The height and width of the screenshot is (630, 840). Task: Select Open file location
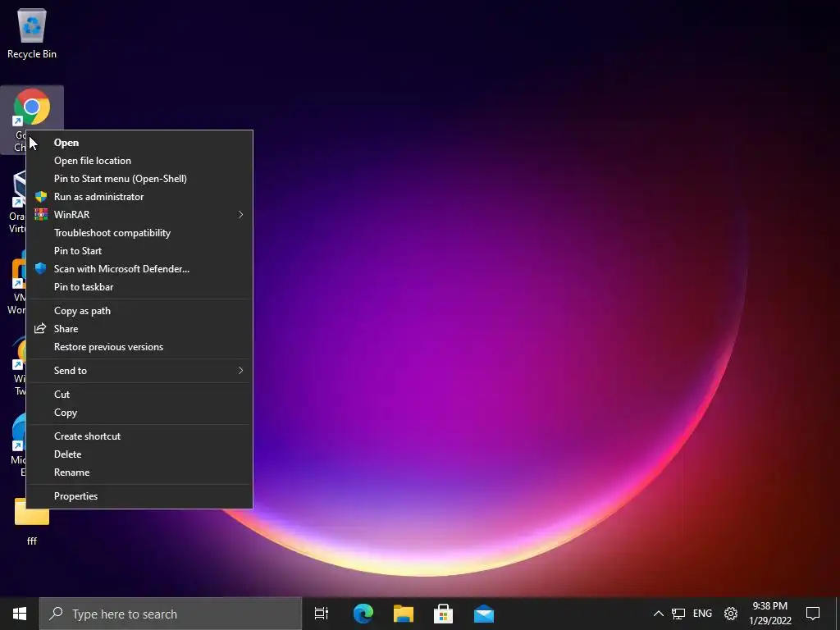point(139,161)
